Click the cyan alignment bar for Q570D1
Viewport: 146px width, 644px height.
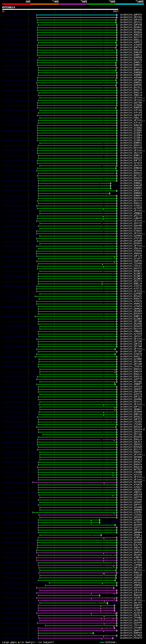pyautogui.click(x=77, y=17)
